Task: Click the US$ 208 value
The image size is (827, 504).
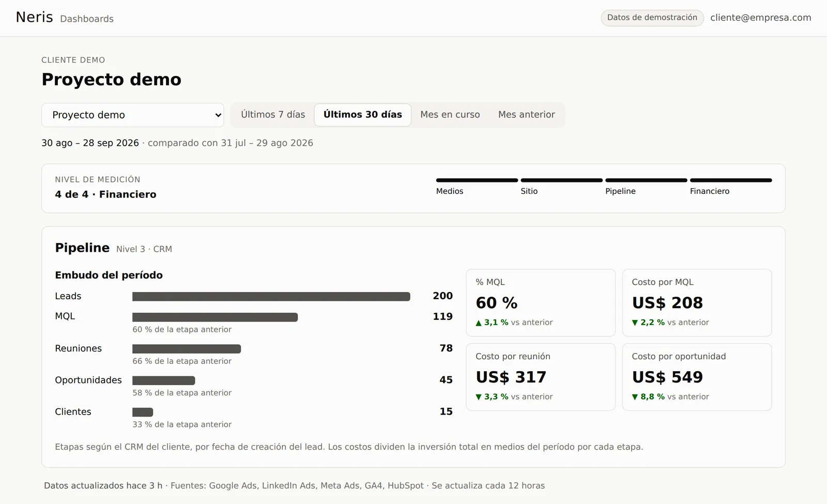Action: point(667,303)
